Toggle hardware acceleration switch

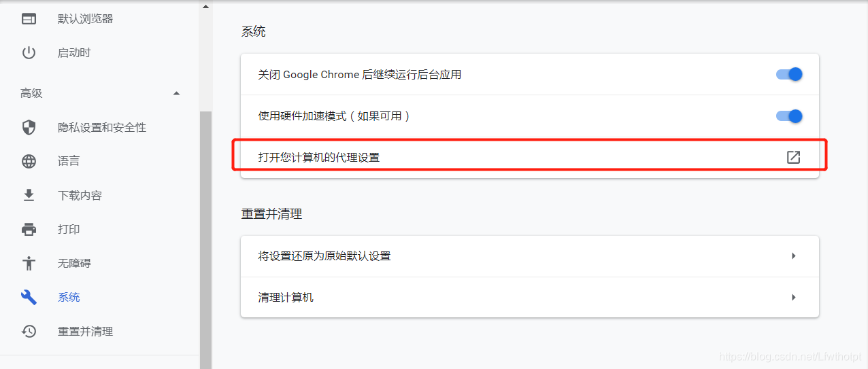pyautogui.click(x=789, y=116)
